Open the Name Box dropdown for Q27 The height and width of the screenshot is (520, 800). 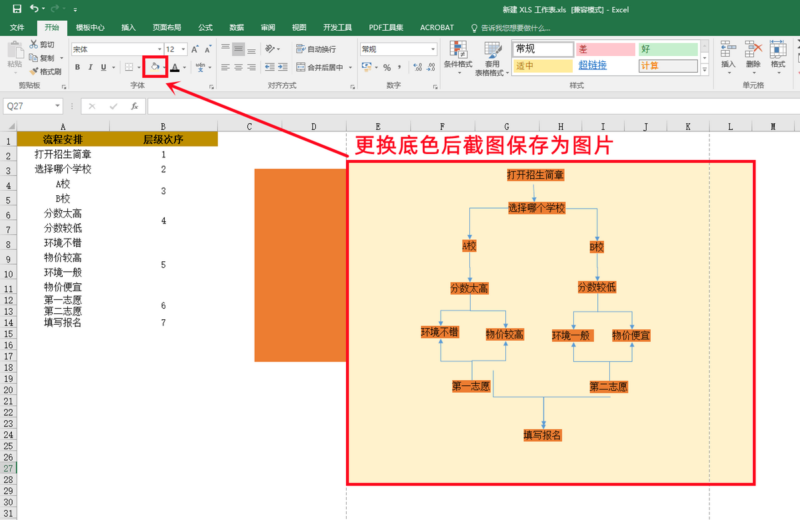click(x=58, y=106)
